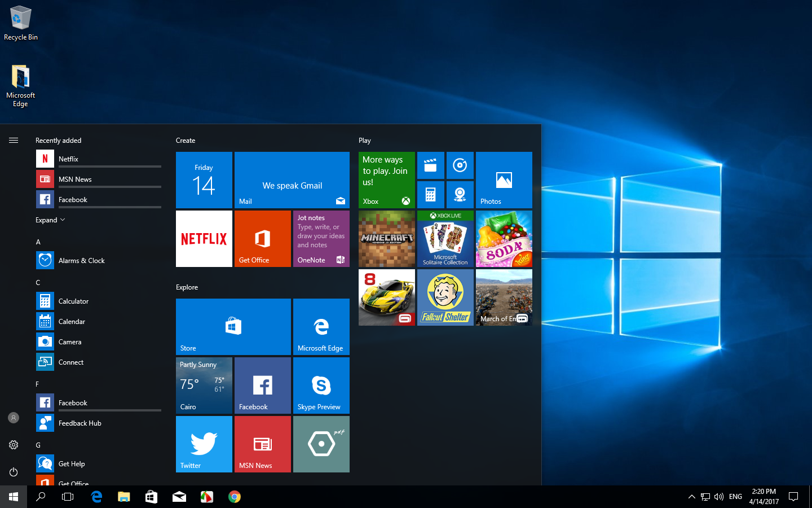Viewport: 812px width, 508px height.
Task: Switch ENG input language indicator
Action: click(735, 497)
